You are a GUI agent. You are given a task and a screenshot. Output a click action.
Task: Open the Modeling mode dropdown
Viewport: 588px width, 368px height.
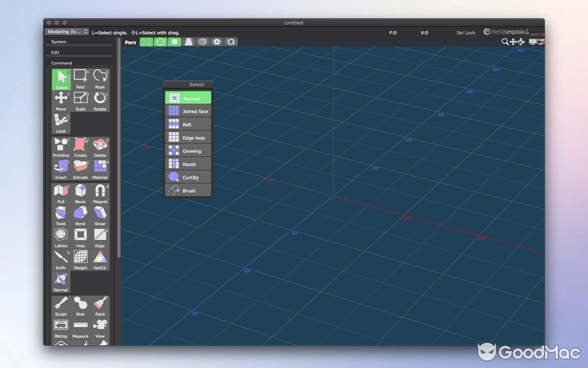(67, 31)
